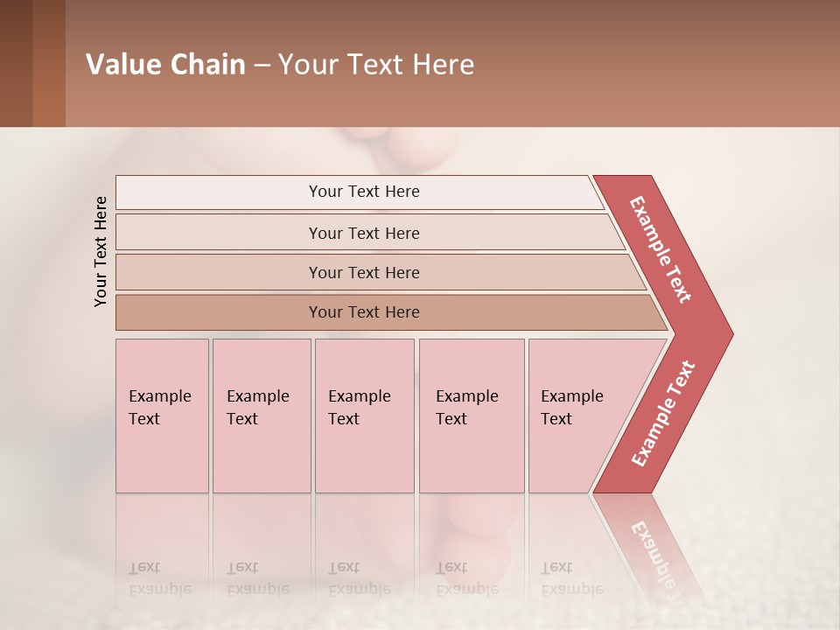Viewport: 840px width, 630px height.
Task: Click the darkest bottom "Your Text Here" bar
Action: click(x=363, y=312)
